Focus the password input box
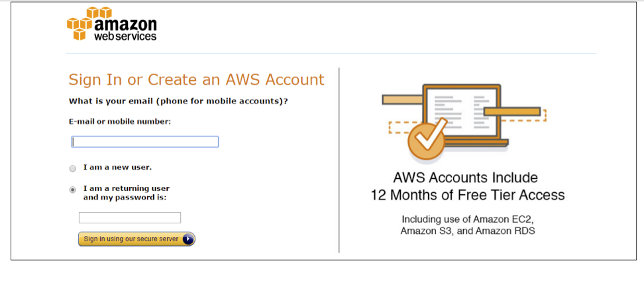644x283 pixels. tap(130, 217)
